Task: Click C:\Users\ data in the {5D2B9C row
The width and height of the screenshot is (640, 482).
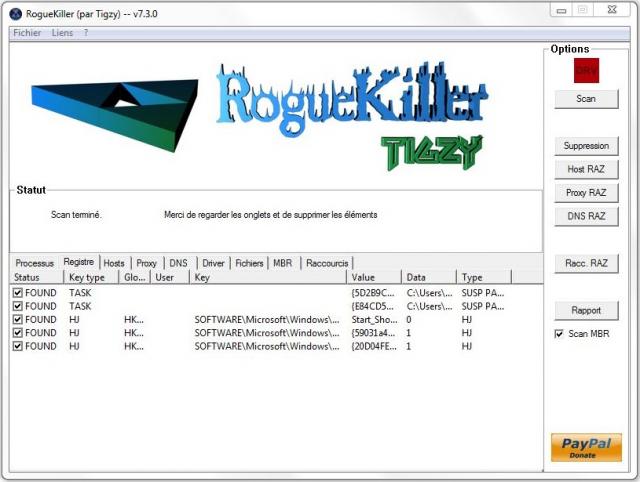Action: [429, 293]
